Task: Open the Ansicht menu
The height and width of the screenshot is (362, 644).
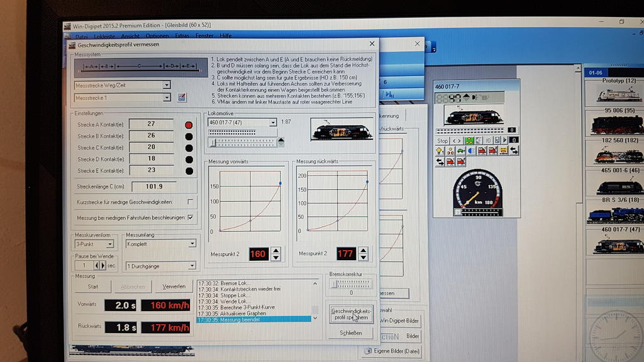Action: click(x=130, y=36)
